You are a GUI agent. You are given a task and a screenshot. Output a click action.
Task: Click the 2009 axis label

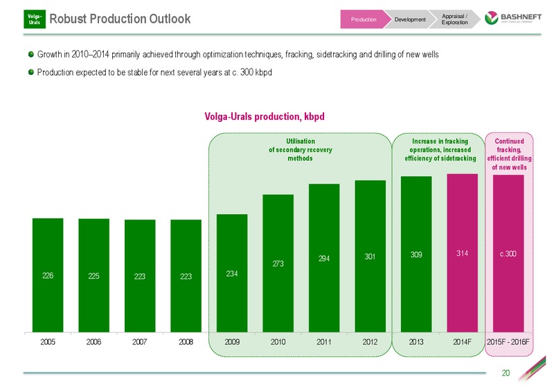pos(232,342)
